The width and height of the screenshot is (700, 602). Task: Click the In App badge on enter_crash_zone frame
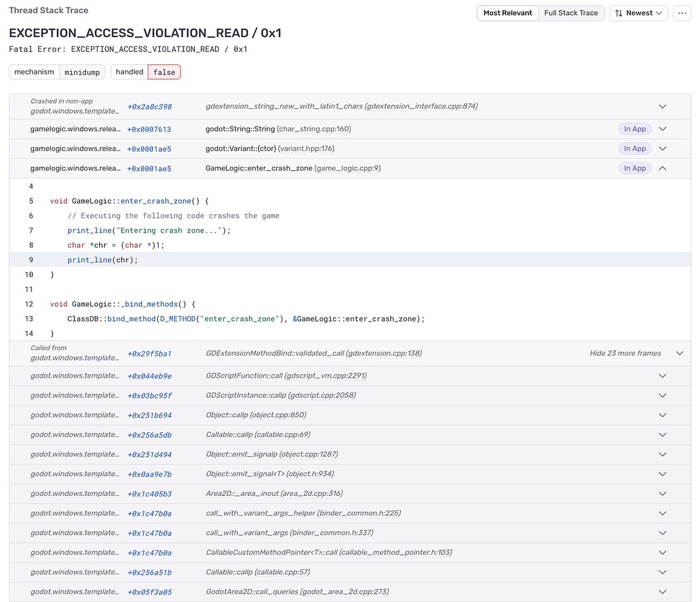coord(634,168)
